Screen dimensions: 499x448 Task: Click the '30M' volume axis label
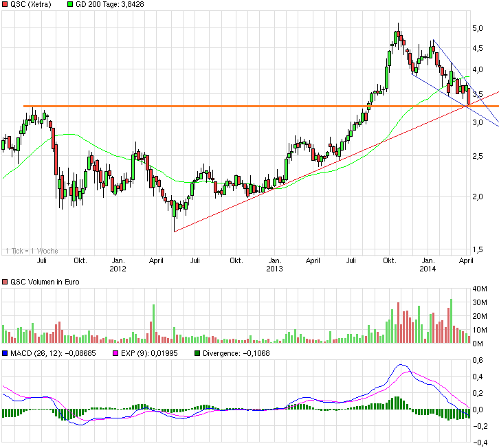(x=480, y=302)
